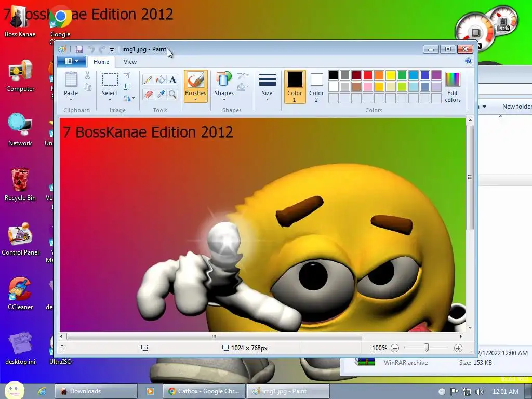
Task: Select UltraISO desktop icon
Action: (60, 349)
